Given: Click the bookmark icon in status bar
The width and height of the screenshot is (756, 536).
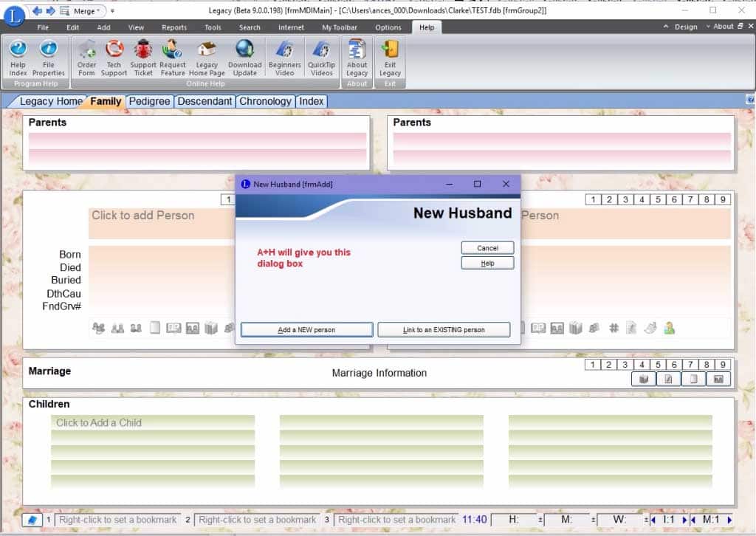Looking at the screenshot, I should pos(32,520).
